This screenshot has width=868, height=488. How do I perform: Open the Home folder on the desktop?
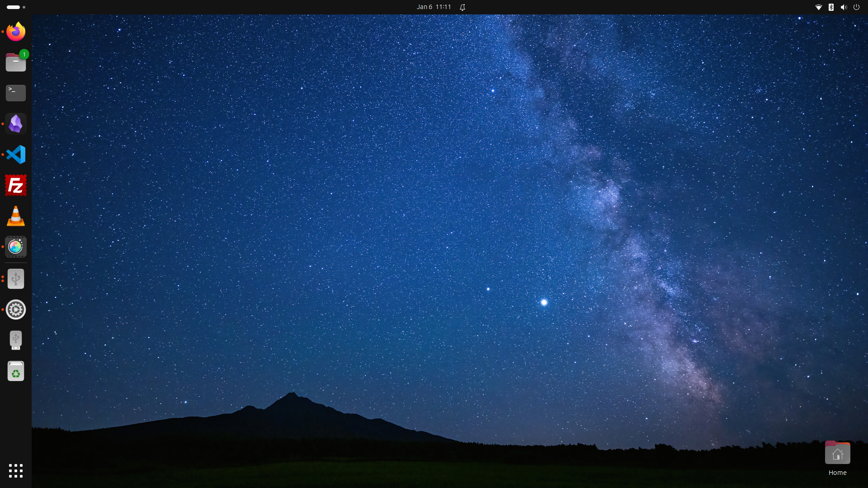(x=837, y=454)
